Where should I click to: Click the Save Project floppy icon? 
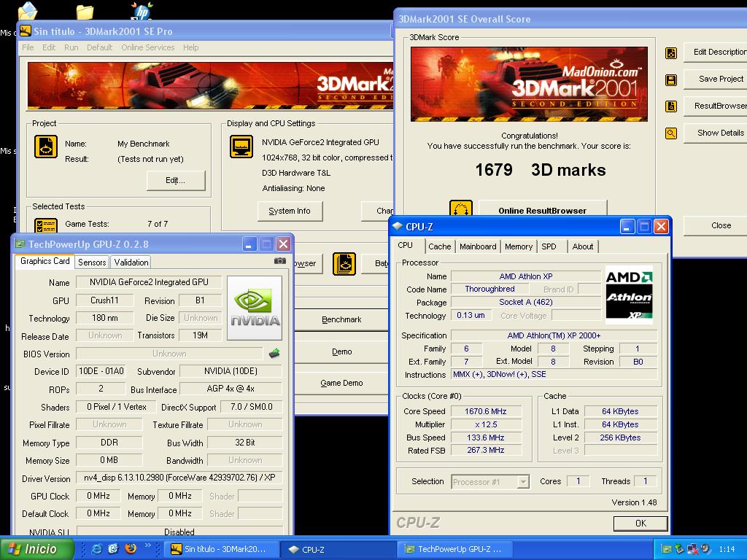(671, 80)
